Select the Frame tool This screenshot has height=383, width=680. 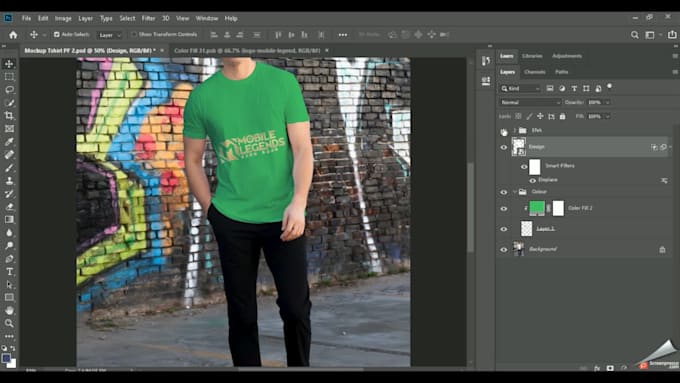(x=9, y=128)
